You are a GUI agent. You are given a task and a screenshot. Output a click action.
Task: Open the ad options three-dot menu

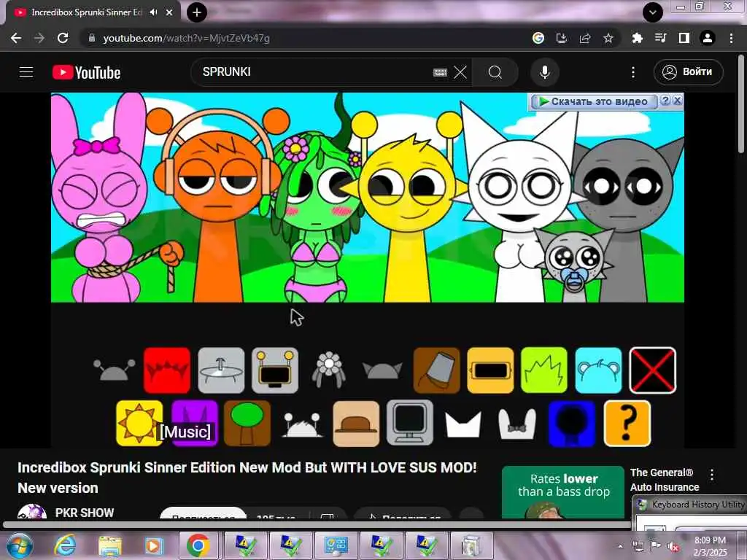(x=712, y=474)
